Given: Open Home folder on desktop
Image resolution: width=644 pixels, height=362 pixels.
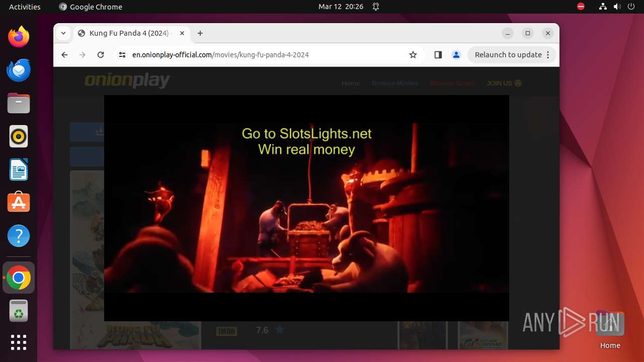Looking at the screenshot, I should click(x=610, y=330).
